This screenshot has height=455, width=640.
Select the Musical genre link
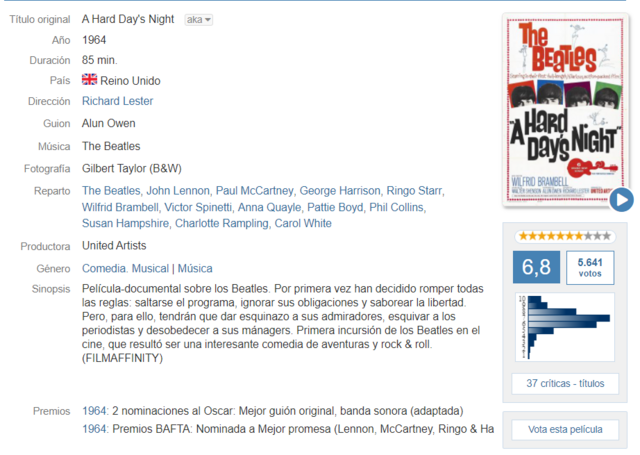150,269
